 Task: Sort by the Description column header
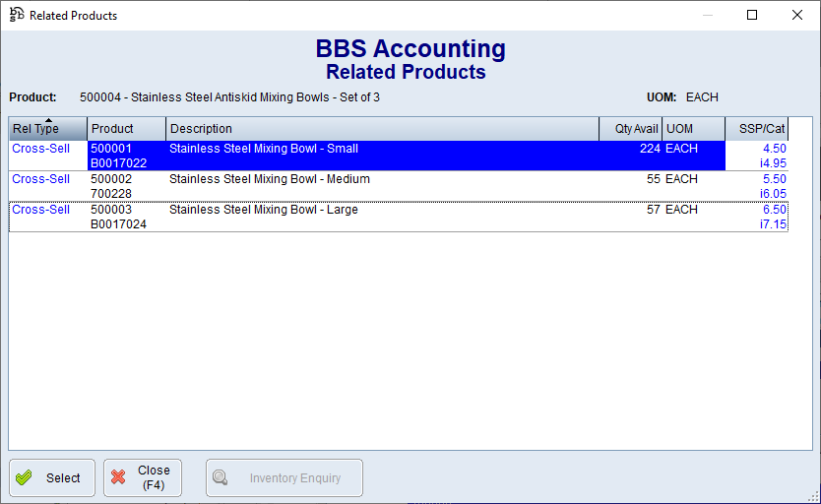[x=382, y=129]
